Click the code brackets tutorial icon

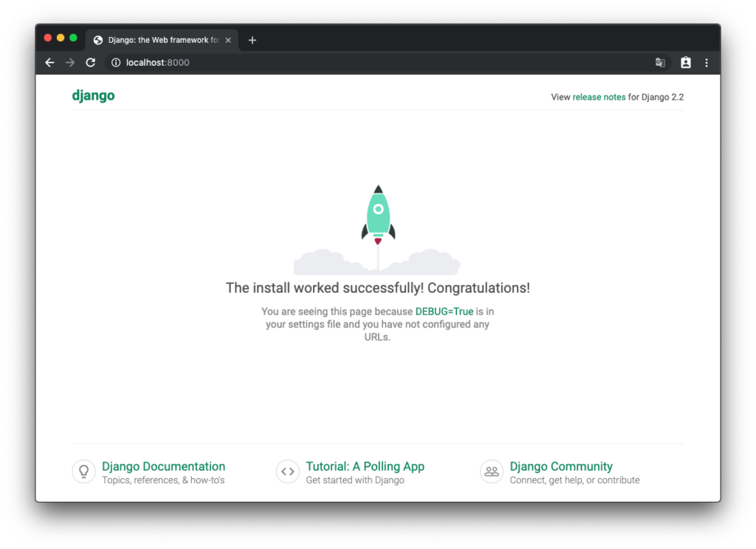(288, 471)
